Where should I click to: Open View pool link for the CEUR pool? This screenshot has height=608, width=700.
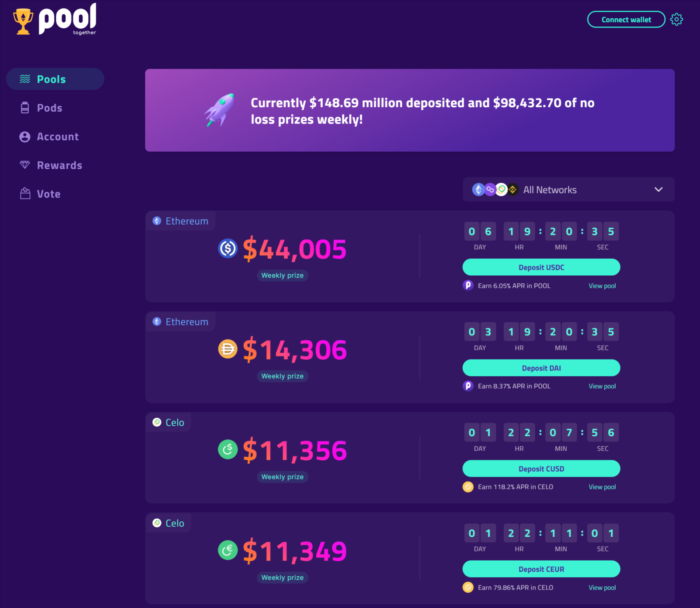tap(602, 587)
